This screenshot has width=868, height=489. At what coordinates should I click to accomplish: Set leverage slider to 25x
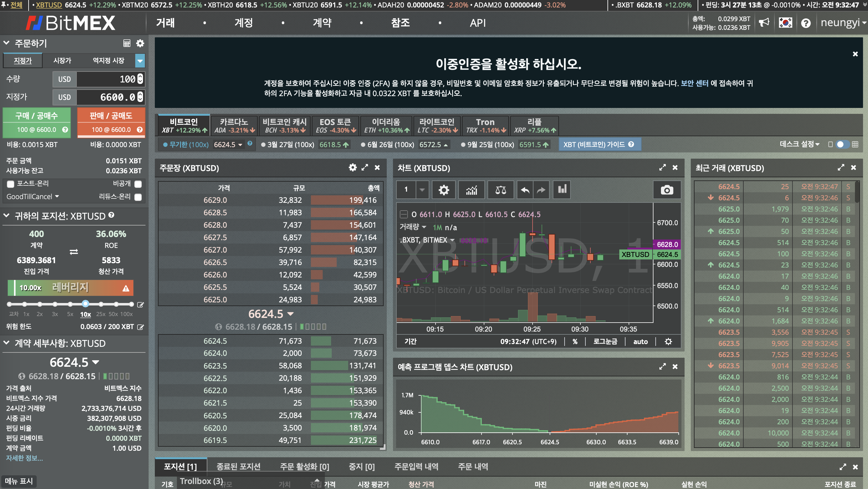[101, 304]
